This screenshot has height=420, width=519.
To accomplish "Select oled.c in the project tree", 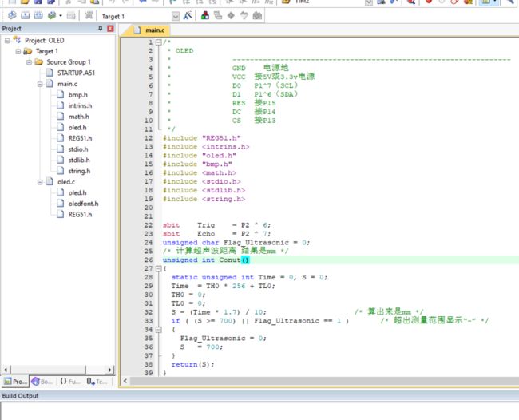I will click(x=66, y=182).
